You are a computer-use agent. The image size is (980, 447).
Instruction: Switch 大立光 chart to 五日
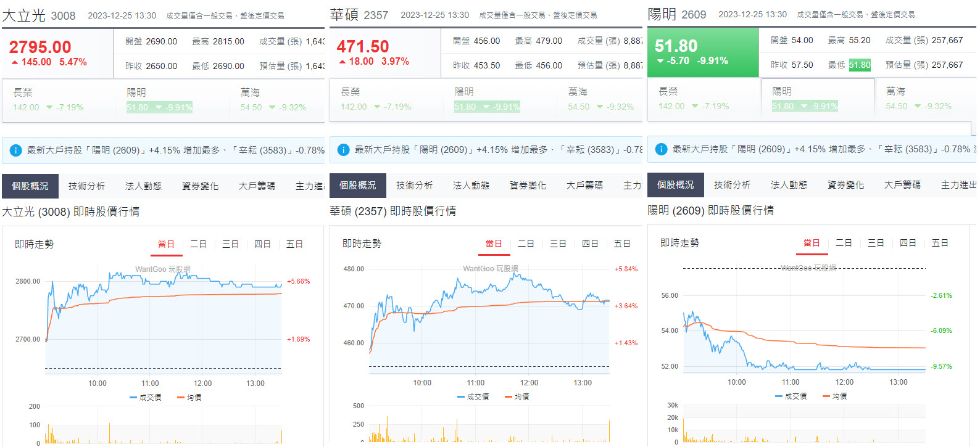tap(295, 245)
